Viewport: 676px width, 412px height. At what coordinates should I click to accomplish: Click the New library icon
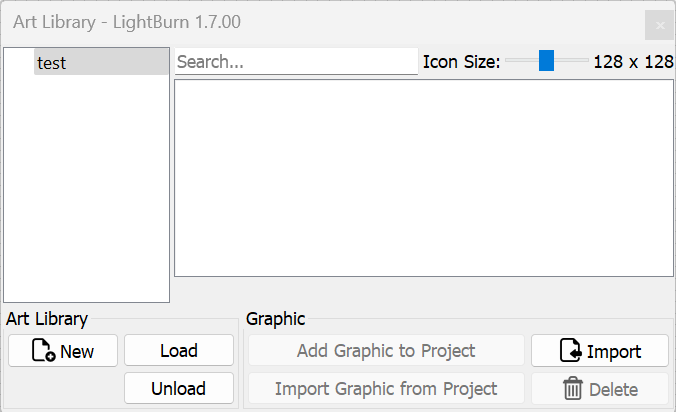[x=44, y=351]
